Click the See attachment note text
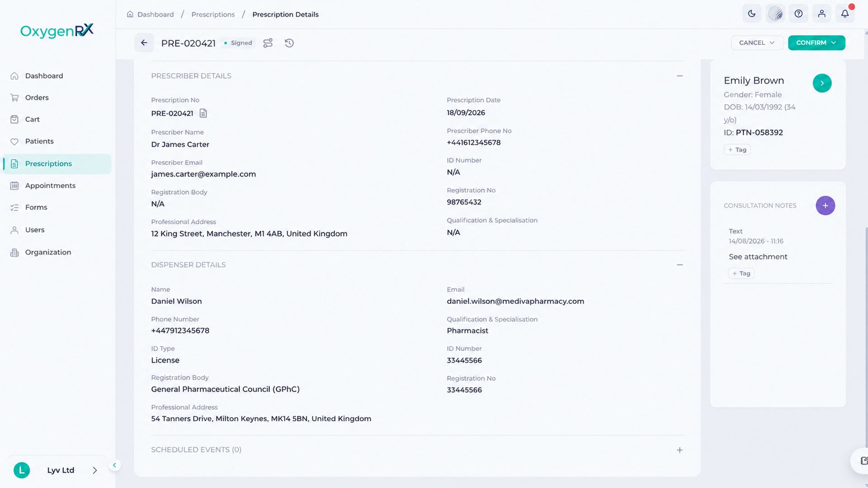Screen dimensions: 868x488 pos(758,257)
